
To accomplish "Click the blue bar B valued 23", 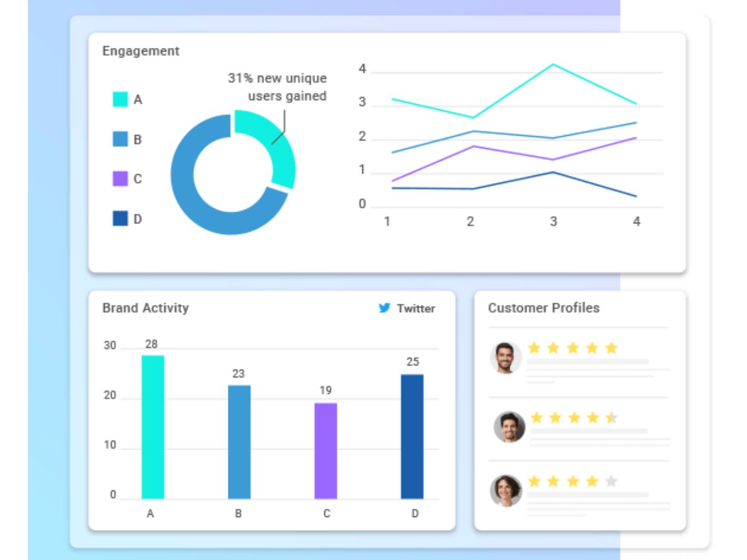I will tap(239, 442).
